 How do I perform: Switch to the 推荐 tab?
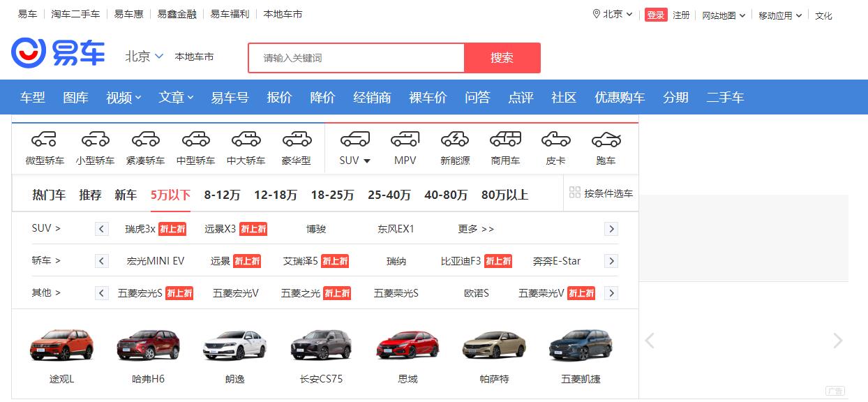coord(90,195)
